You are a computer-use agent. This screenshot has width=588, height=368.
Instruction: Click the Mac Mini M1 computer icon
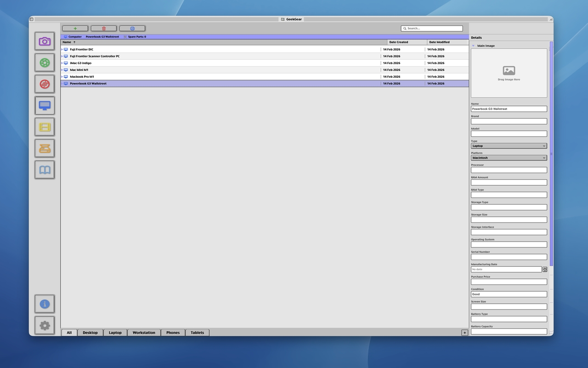pyautogui.click(x=66, y=70)
